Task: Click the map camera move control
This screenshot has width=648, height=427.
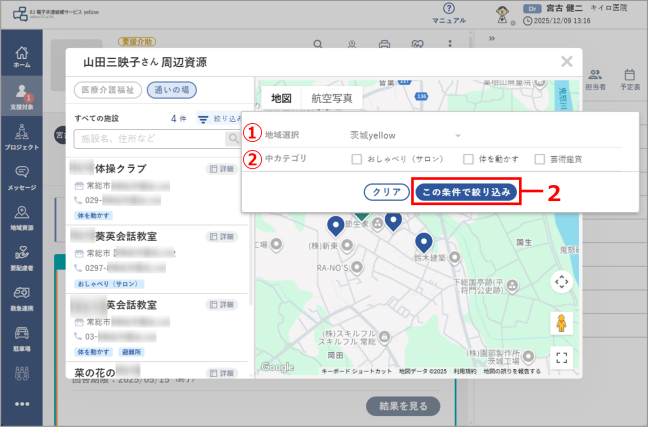Action: click(x=562, y=282)
